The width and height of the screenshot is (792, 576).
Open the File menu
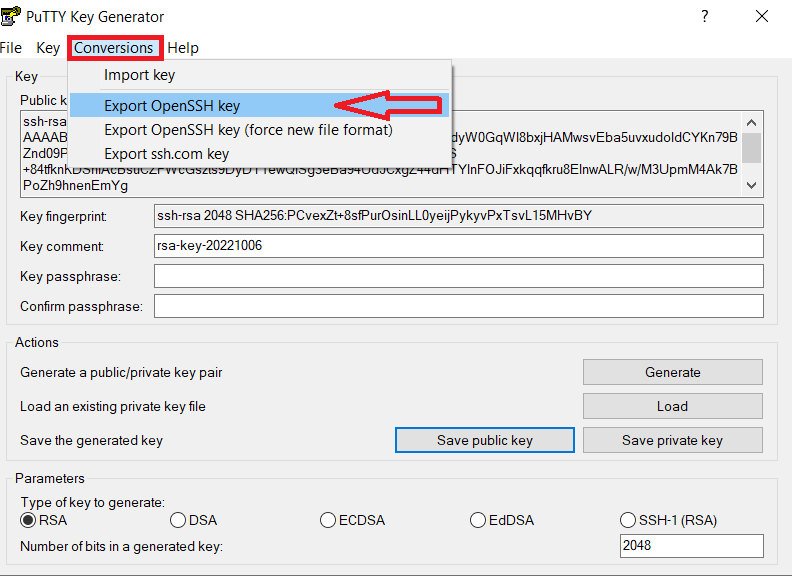[11, 48]
